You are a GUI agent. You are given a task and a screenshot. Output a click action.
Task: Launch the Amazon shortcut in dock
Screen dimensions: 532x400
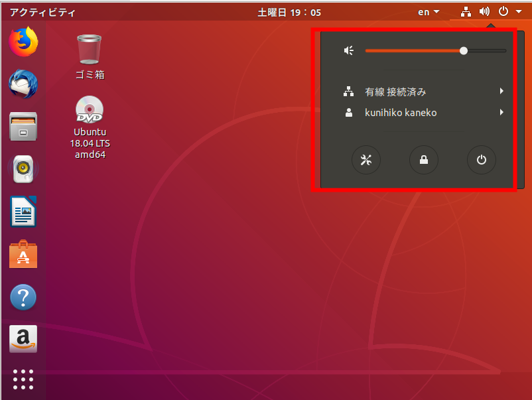coord(23,339)
